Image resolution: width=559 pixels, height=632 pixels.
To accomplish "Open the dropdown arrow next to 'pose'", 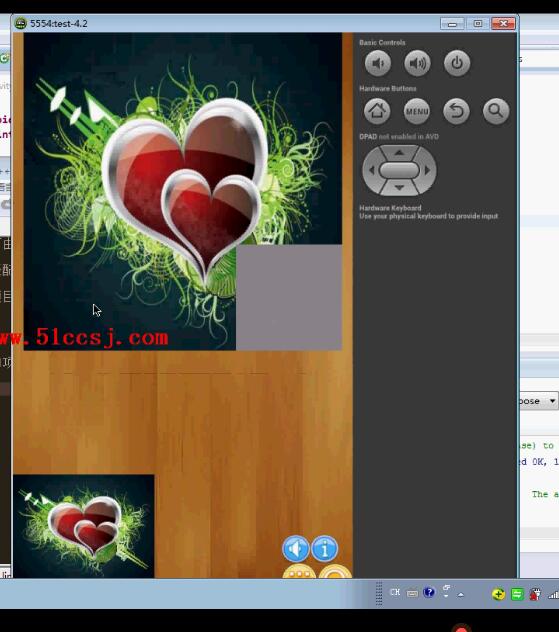I will click(x=552, y=401).
